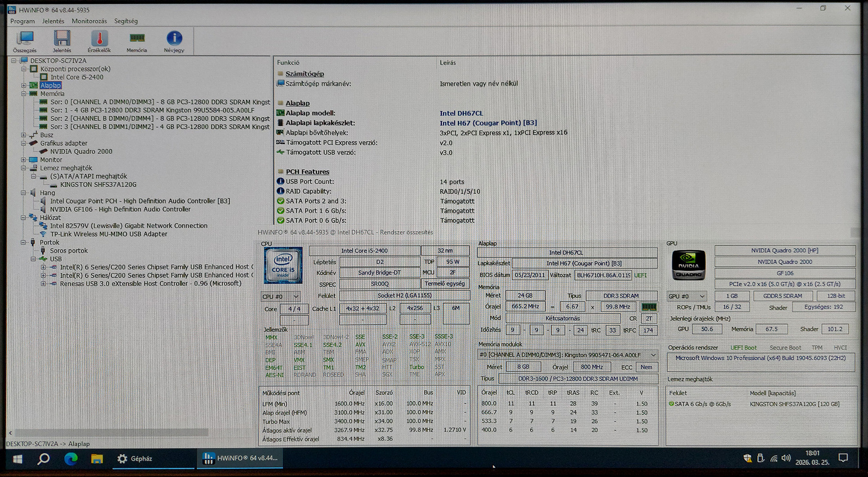Expand the Busz tree node

pos(24,135)
